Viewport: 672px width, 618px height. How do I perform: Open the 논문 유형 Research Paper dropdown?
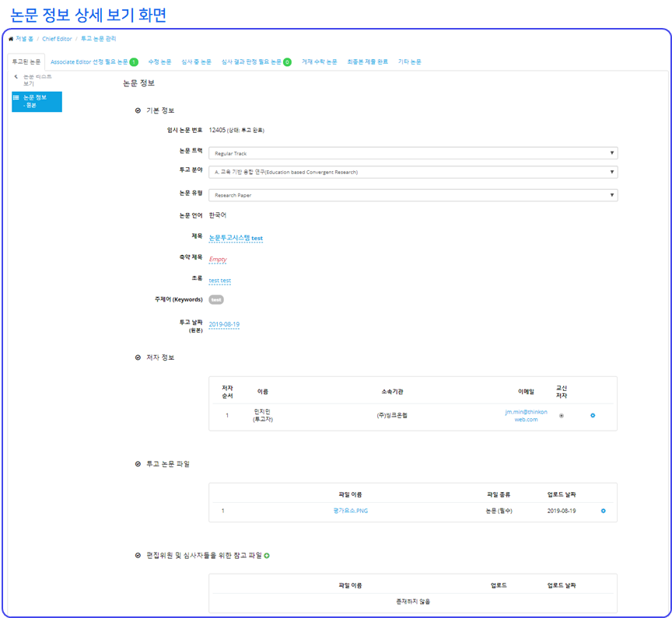[x=413, y=195]
